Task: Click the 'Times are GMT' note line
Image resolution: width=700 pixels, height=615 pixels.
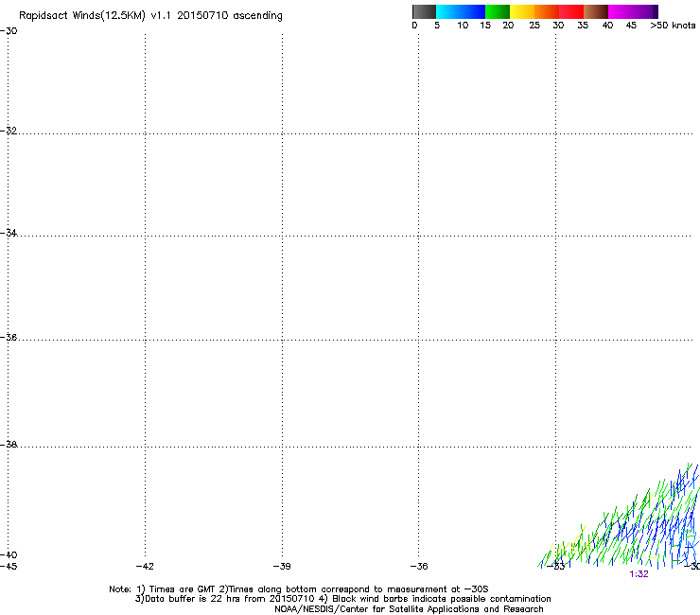Action: tap(299, 589)
